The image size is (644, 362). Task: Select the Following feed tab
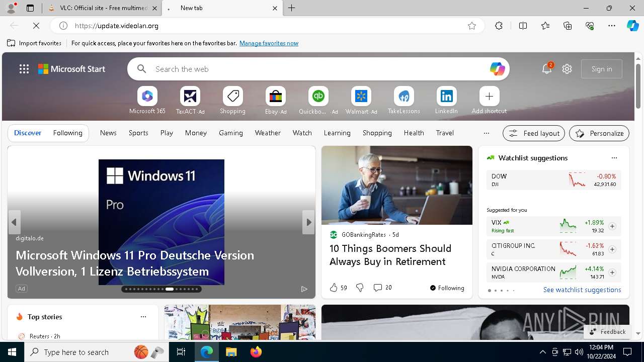[x=67, y=133]
